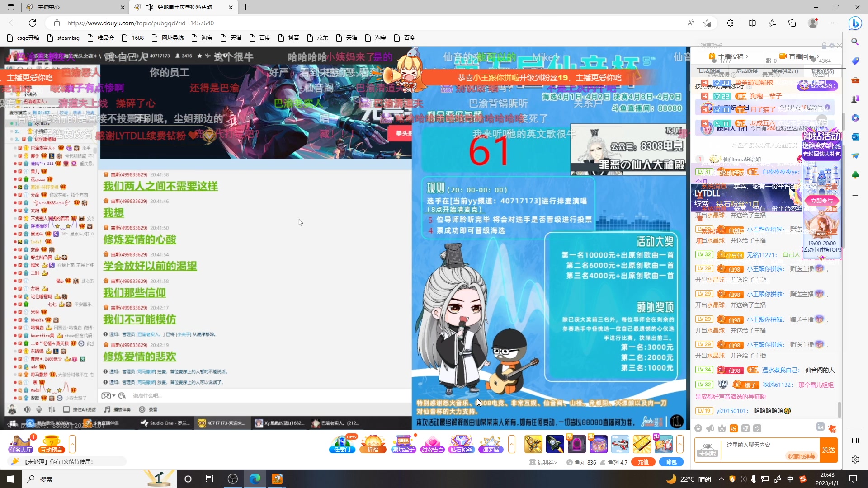Click the Bing chat icon
868x488 pixels.
855,23
